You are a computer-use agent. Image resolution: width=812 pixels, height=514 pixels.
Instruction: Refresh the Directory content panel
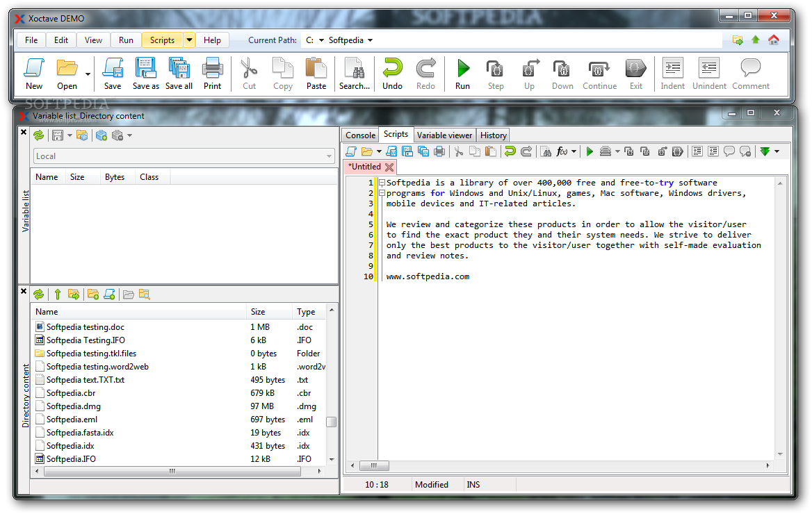tap(39, 295)
